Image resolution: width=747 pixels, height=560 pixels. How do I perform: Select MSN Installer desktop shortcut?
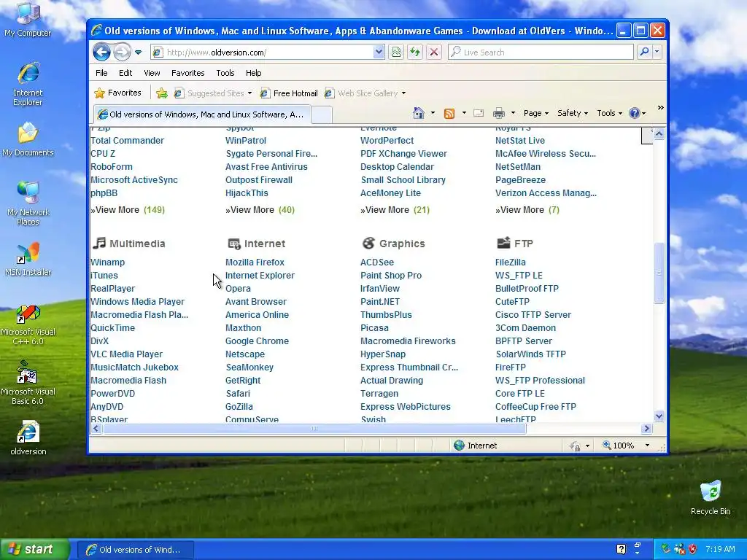[x=28, y=260]
